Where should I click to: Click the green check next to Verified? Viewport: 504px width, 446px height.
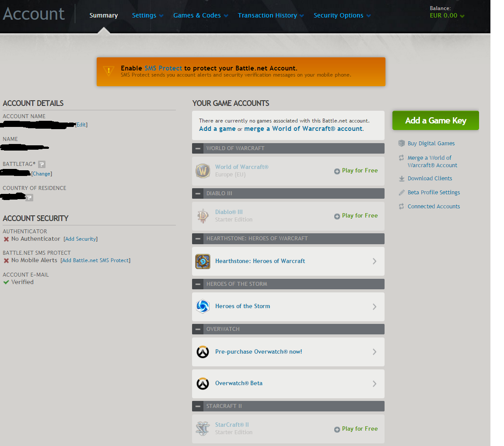coord(6,282)
